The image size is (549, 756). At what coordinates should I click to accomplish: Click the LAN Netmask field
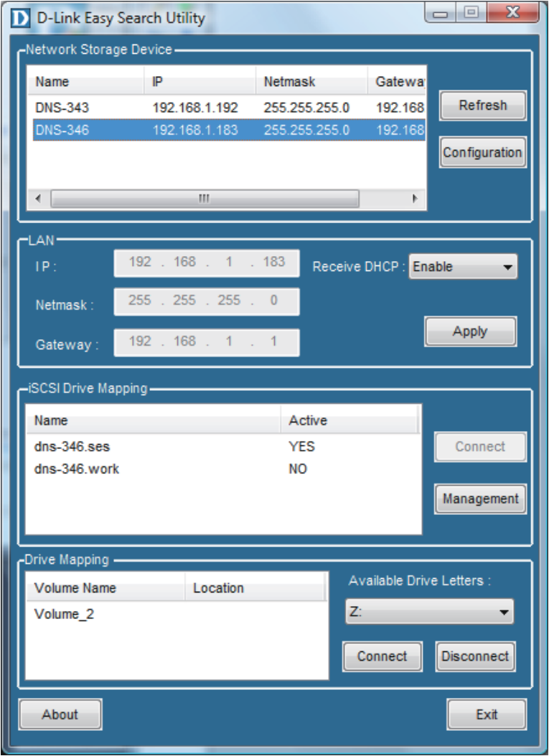pyautogui.click(x=207, y=301)
